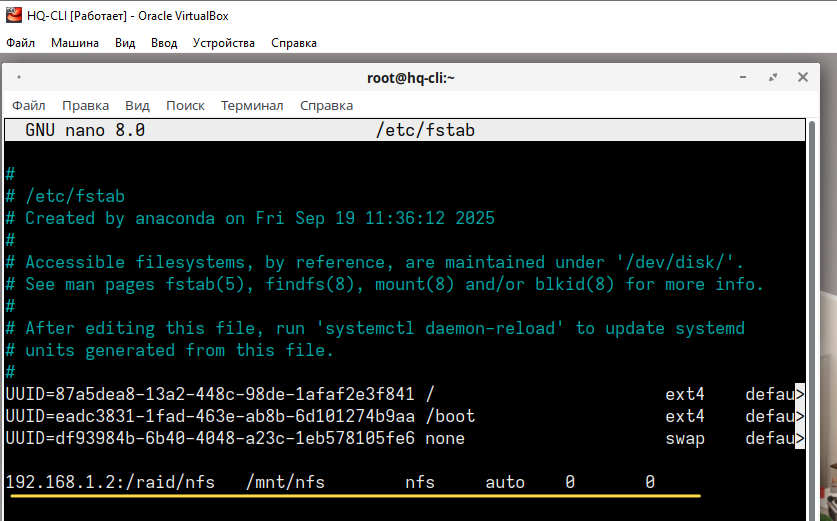Viewport: 837px width, 521px height.
Task: Open the terminal's Вид menu
Action: click(x=137, y=106)
